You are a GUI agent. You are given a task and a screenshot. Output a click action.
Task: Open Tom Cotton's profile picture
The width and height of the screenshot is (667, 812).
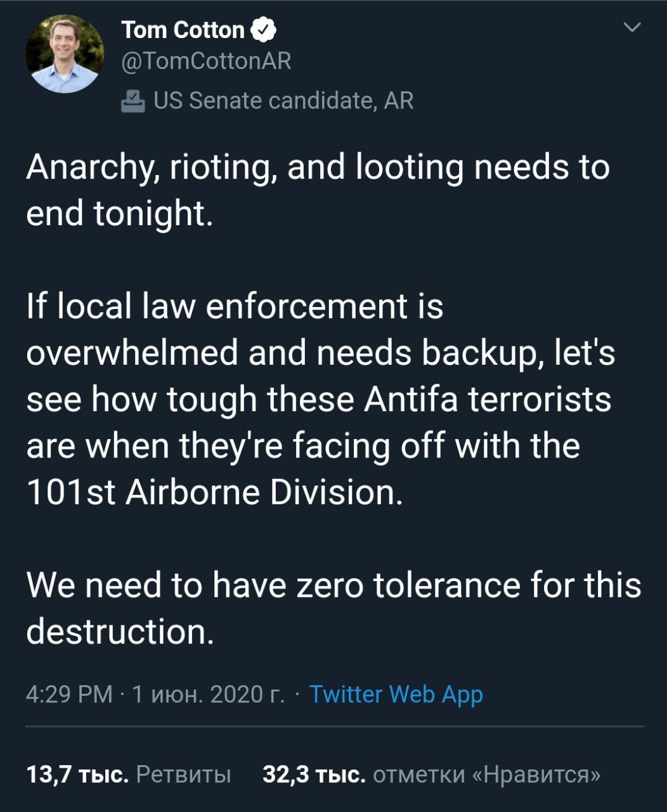point(65,54)
